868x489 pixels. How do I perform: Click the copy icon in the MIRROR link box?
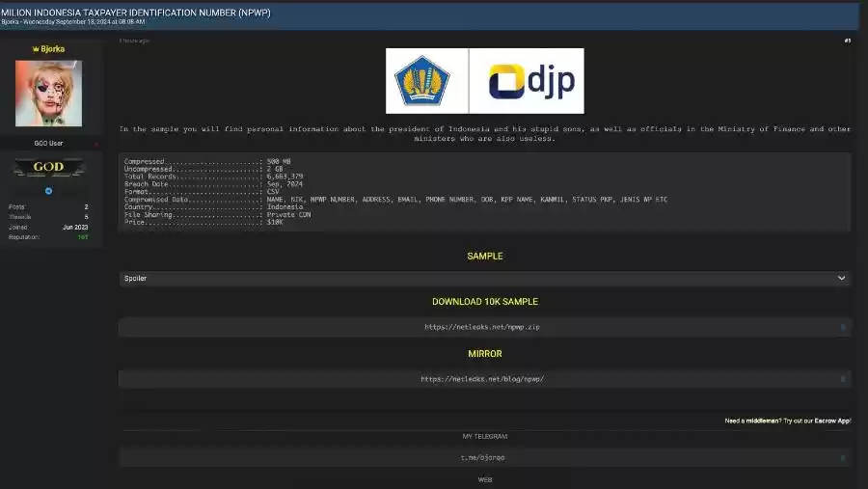pos(843,379)
